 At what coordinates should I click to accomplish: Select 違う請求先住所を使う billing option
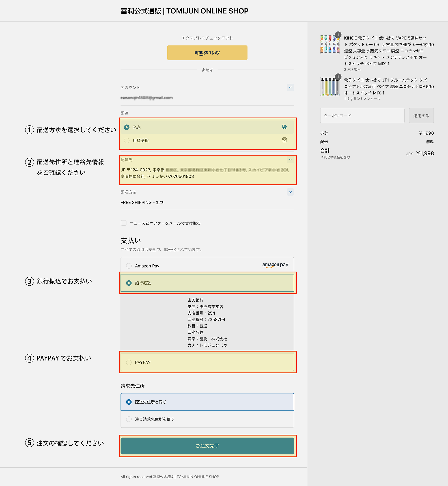tap(129, 419)
